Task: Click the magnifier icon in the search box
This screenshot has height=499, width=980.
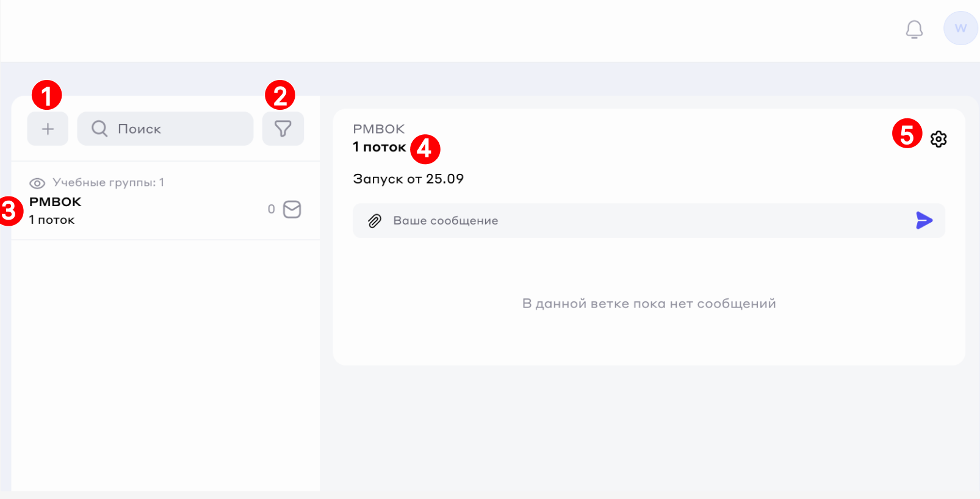Action: 99,129
